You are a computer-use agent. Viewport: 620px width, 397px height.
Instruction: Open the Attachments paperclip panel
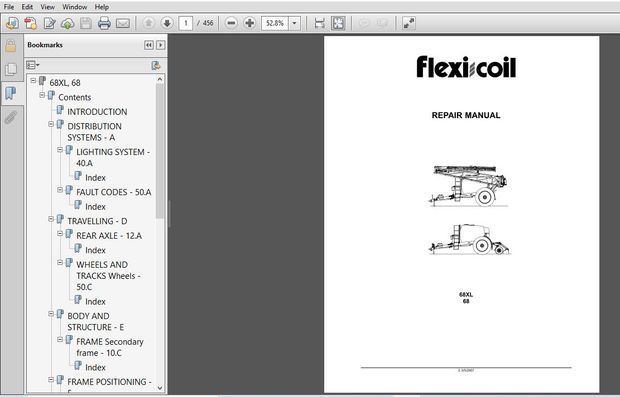click(11, 117)
